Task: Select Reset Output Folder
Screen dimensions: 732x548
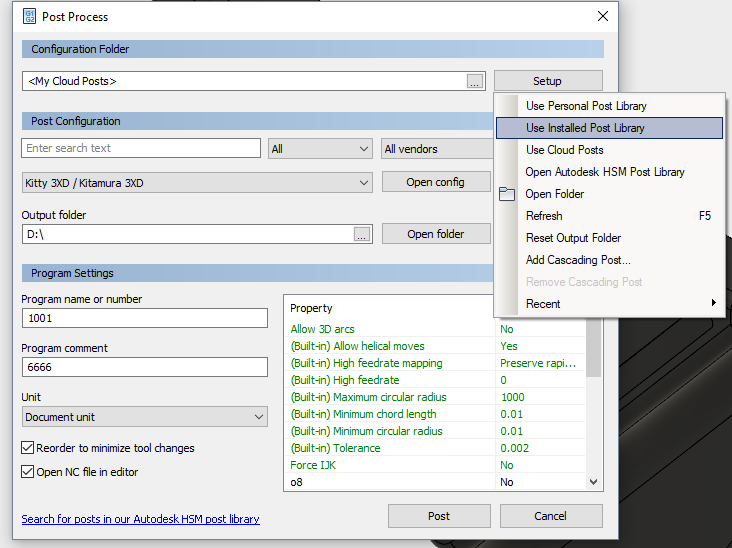Action: click(609, 238)
